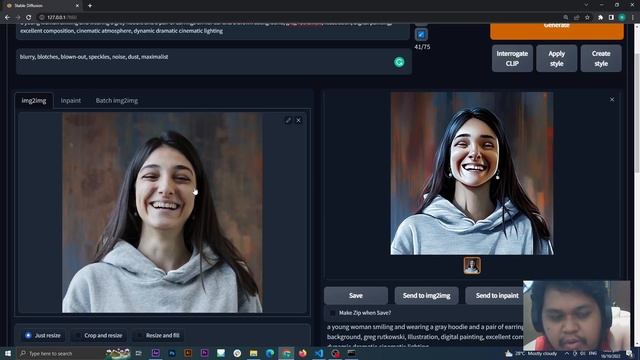Open File Explorer from the taskbar
Image resolution: width=640 pixels, height=360 pixels.
pos(253,353)
